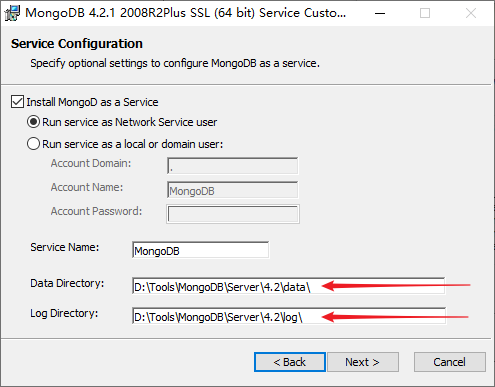Go back with the Back button

(x=290, y=362)
